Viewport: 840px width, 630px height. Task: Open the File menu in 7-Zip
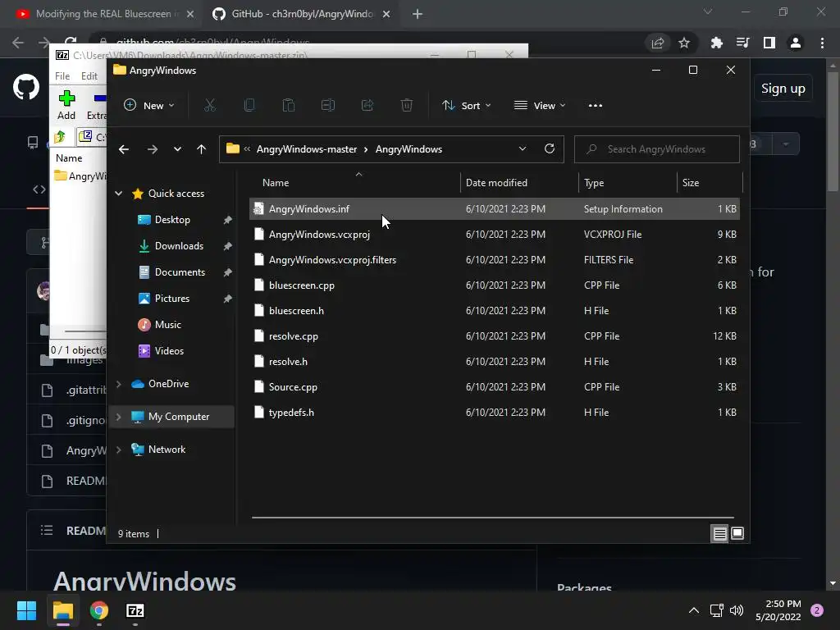pos(62,76)
